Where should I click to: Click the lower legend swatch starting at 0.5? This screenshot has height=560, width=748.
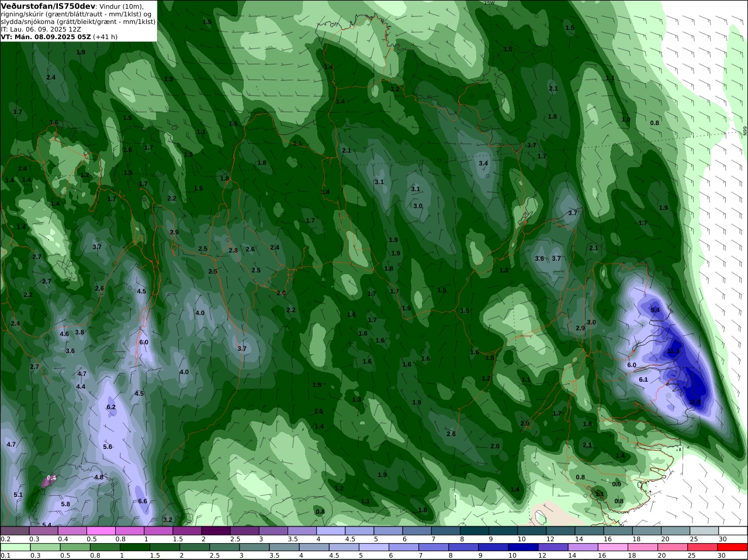pos(75,547)
